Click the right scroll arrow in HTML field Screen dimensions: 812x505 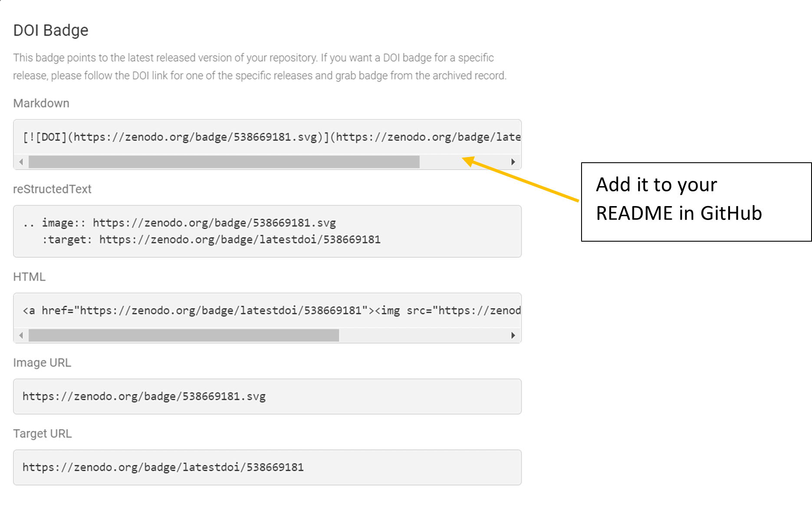point(513,335)
